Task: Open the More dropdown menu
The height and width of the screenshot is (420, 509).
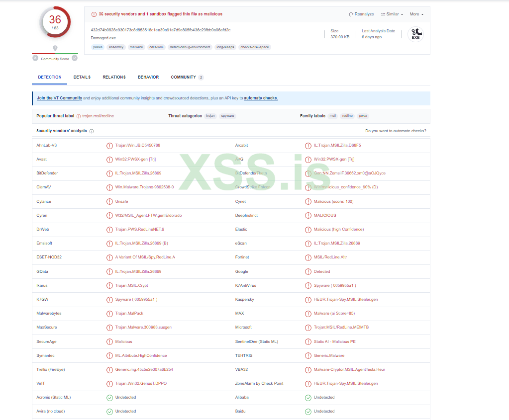Action: [416, 14]
